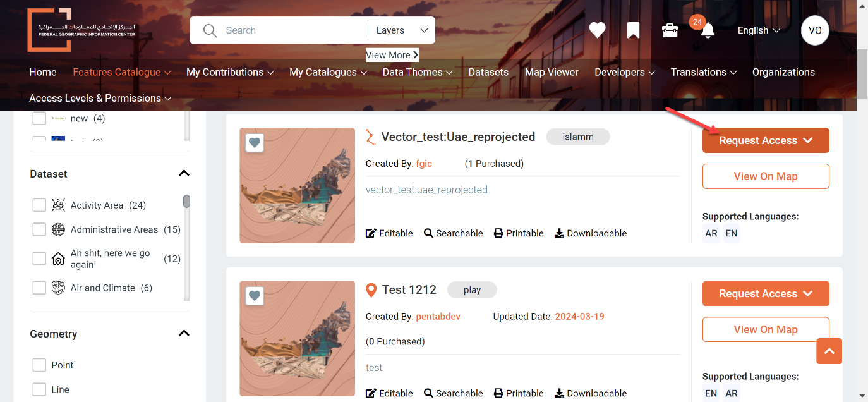View Test 1212 on map
Screen dimensions: 868x402
point(766,329)
